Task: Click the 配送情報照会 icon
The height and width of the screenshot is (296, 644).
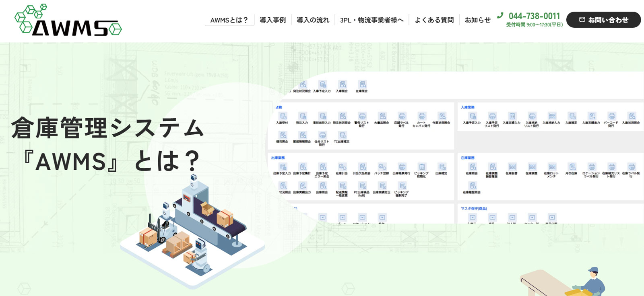Action: pyautogui.click(x=303, y=135)
